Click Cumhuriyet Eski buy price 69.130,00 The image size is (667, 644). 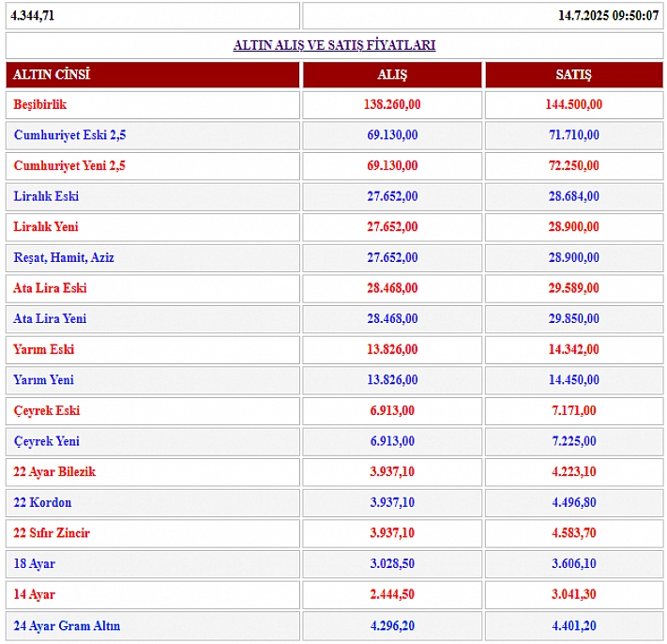(x=392, y=135)
